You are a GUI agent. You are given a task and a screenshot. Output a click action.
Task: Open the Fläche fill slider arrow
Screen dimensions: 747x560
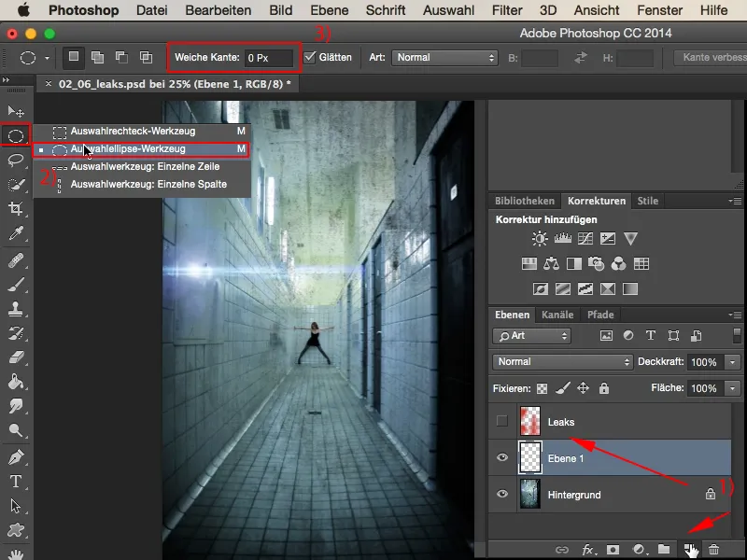(732, 388)
